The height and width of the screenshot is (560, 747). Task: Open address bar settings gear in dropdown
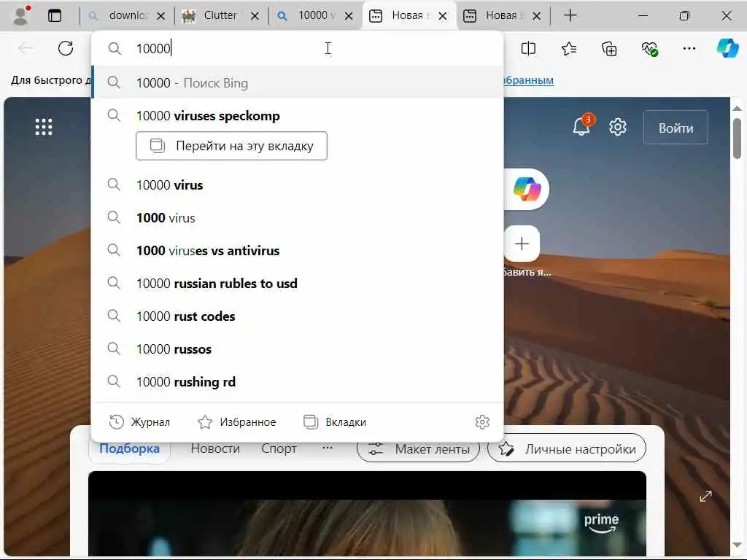(482, 422)
